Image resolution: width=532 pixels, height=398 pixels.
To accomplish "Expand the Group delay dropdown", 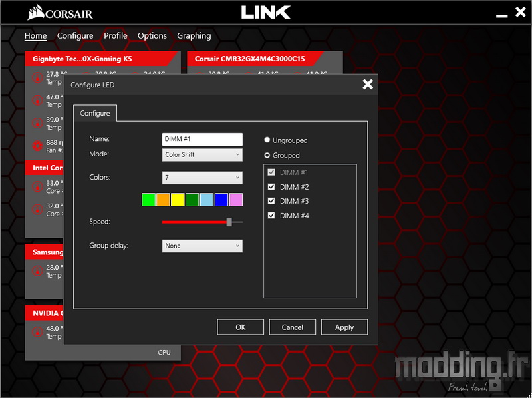I will click(202, 246).
